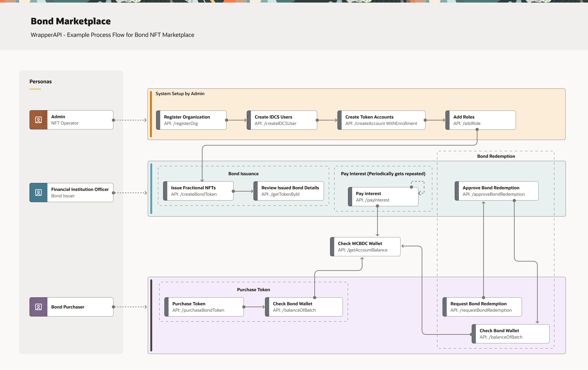Click the 'API: /createIDCSUser' text
Image resolution: width=588 pixels, height=370 pixels.
(x=276, y=123)
